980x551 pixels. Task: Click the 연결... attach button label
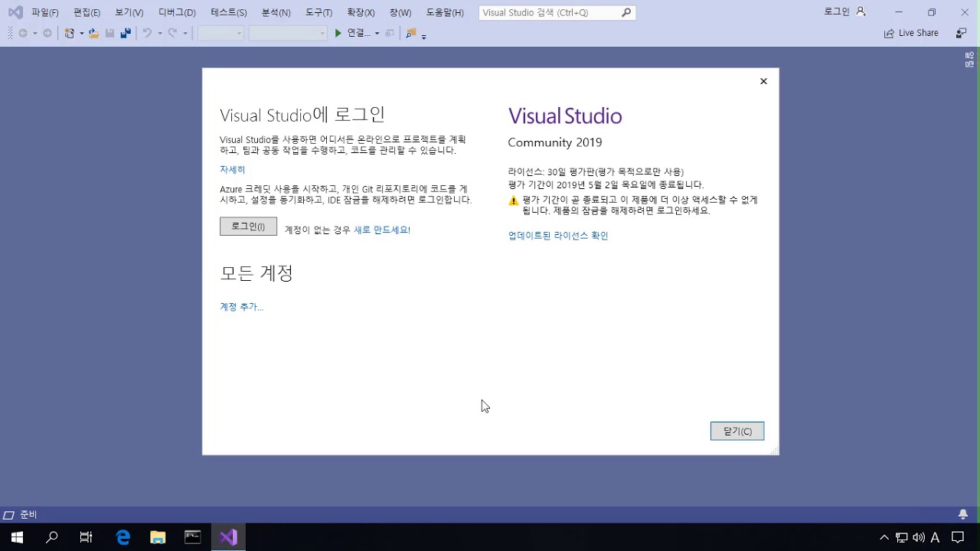[358, 33]
